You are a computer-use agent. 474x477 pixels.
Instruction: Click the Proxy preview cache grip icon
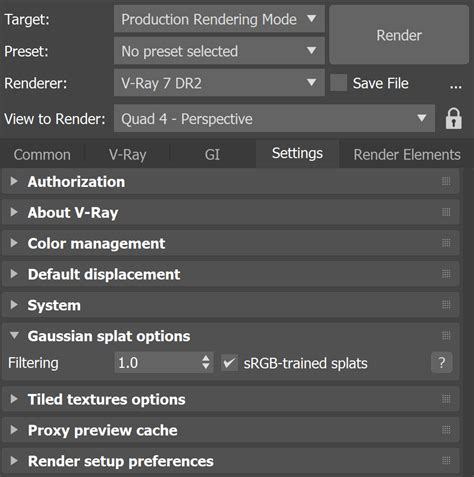446,430
